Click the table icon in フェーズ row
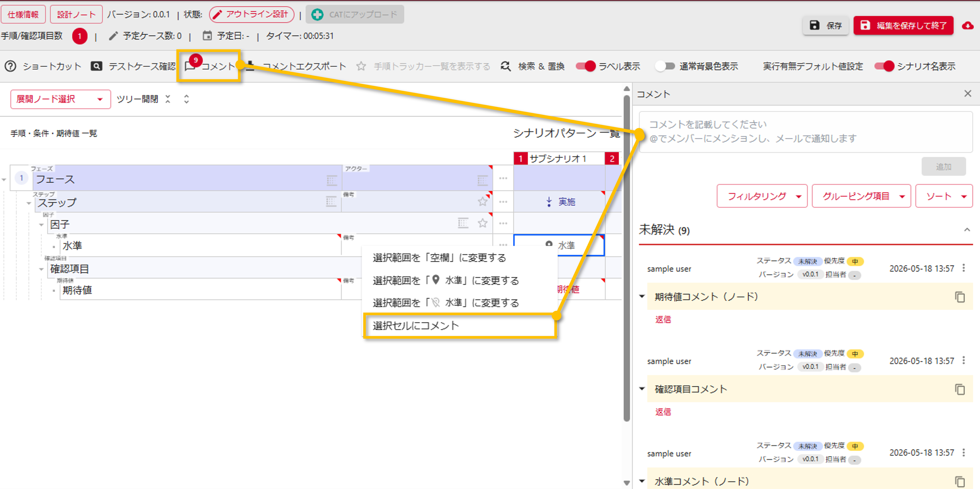The image size is (980, 489). click(332, 180)
